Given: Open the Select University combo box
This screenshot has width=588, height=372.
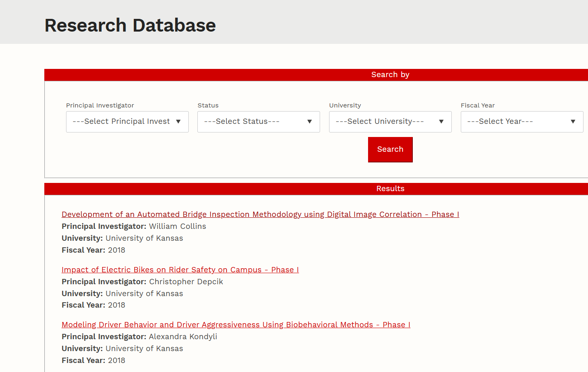Looking at the screenshot, I should click(390, 122).
